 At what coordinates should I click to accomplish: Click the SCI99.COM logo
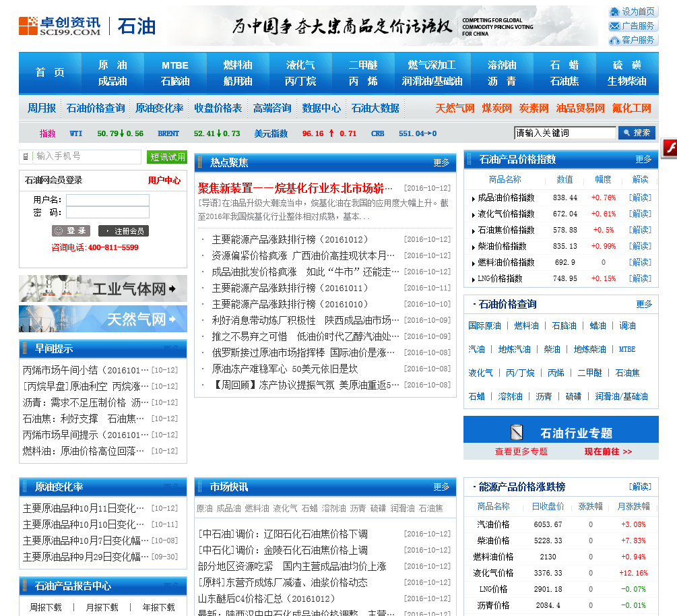(x=59, y=26)
